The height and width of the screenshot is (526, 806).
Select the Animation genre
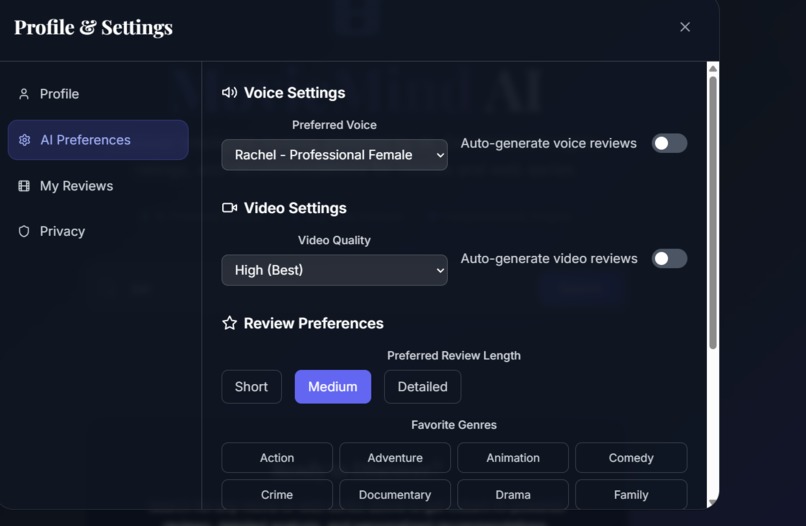(x=513, y=458)
